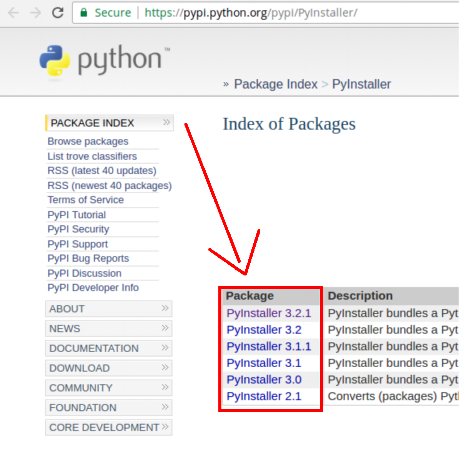Screen dimensions: 459x476
Task: Expand the DOCUMENTATION menu section
Action: tap(165, 348)
